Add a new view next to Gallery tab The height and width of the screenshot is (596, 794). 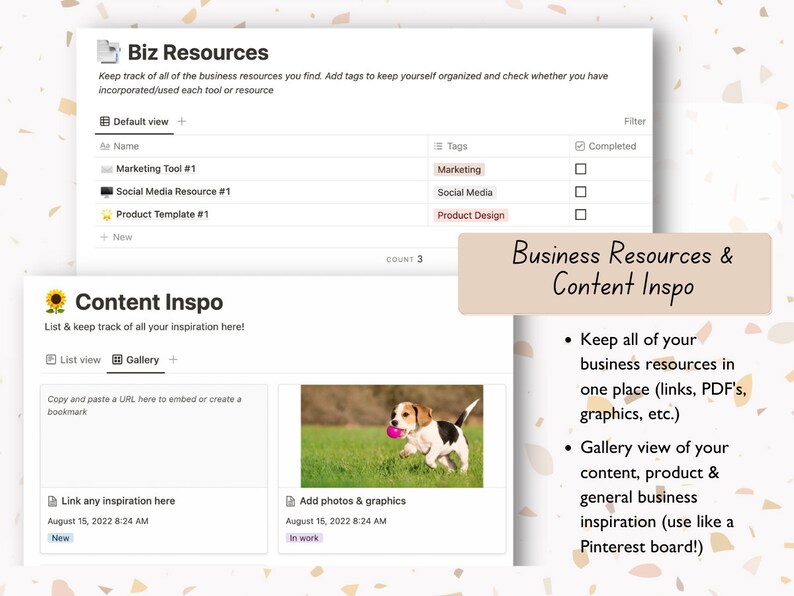point(173,360)
